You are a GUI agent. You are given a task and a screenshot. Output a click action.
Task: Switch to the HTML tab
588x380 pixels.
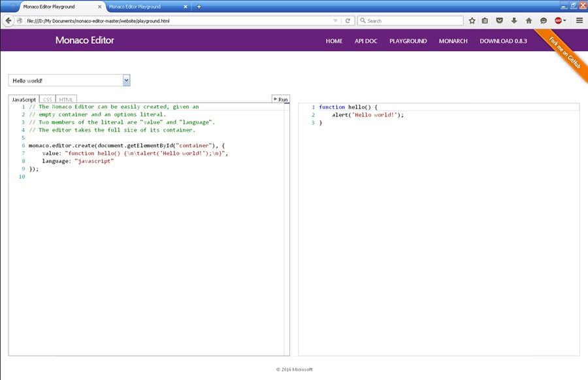pos(65,99)
